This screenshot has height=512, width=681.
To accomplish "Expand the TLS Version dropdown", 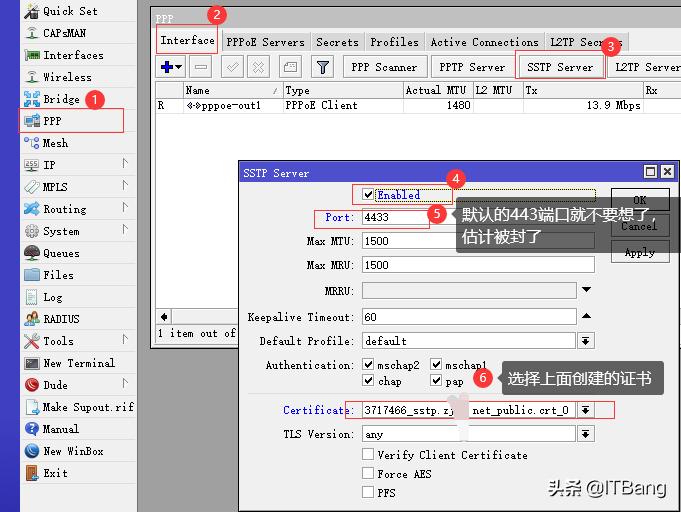I will (x=586, y=435).
